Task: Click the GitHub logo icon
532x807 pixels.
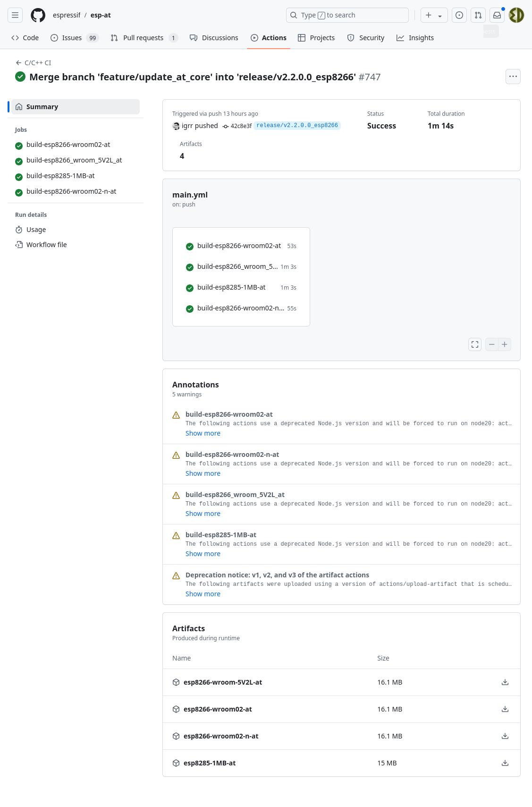Action: [x=38, y=15]
